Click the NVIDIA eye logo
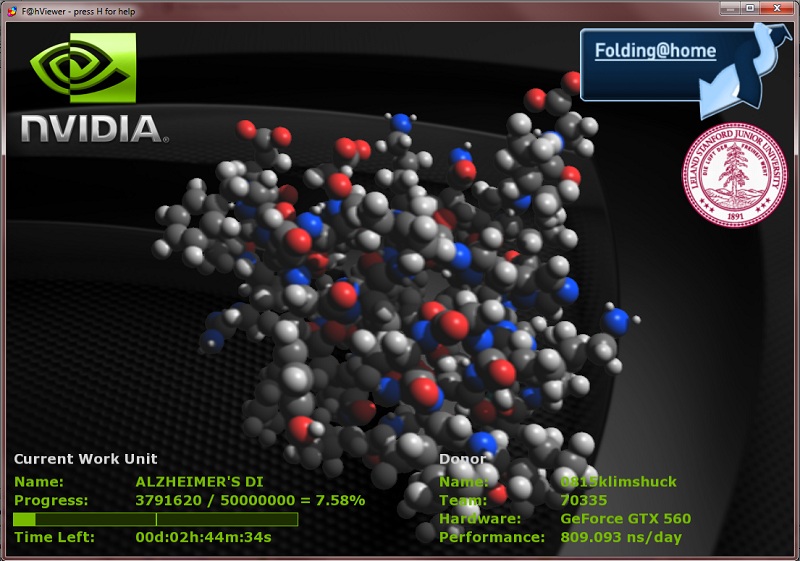The width and height of the screenshot is (800, 561). click(84, 68)
